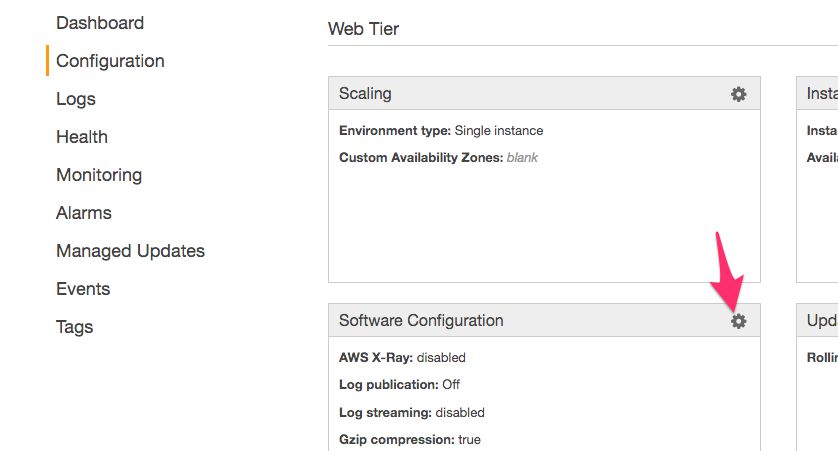Click the Software Configuration gear icon
The image size is (838, 451).
[x=738, y=321]
